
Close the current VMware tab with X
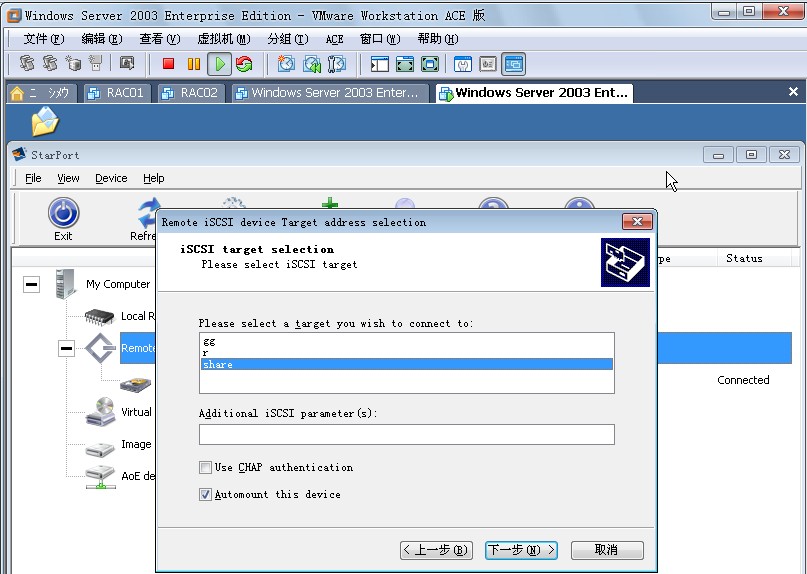tap(793, 92)
